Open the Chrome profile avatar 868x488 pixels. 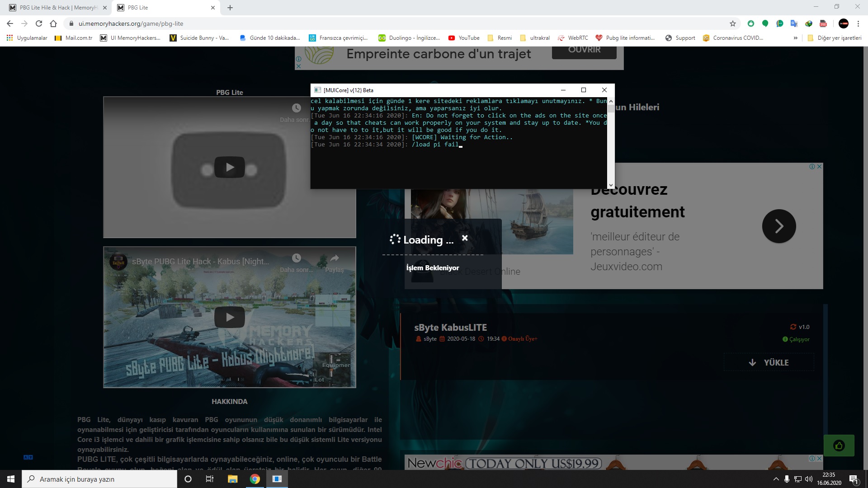tap(844, 23)
